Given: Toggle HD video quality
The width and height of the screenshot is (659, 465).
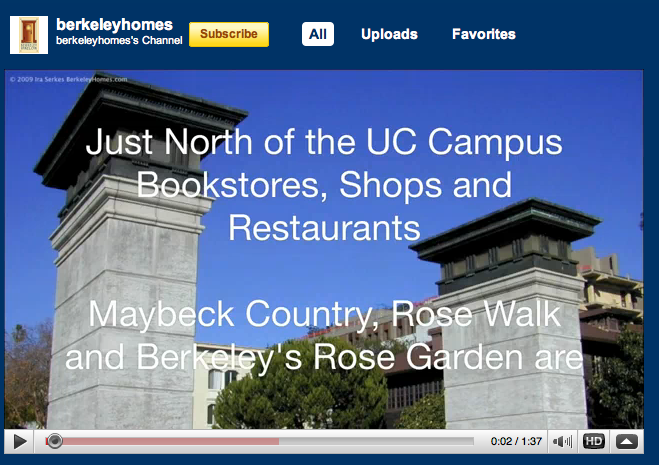Looking at the screenshot, I should (594, 441).
